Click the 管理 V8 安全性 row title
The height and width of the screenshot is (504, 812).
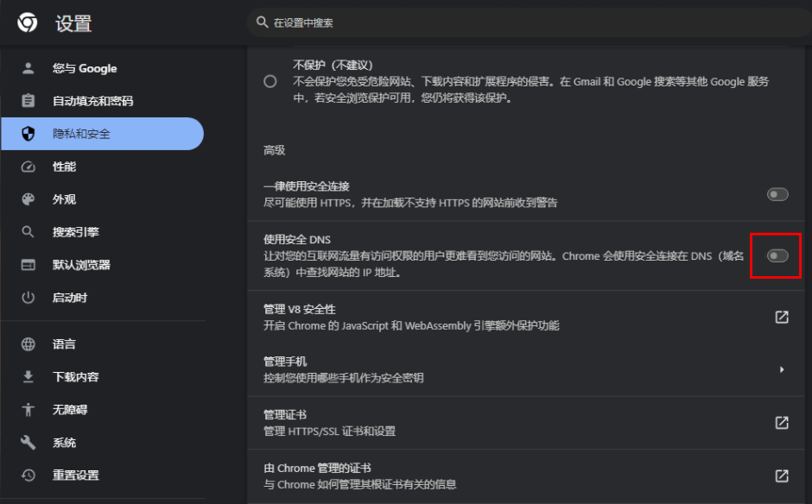pyautogui.click(x=300, y=309)
